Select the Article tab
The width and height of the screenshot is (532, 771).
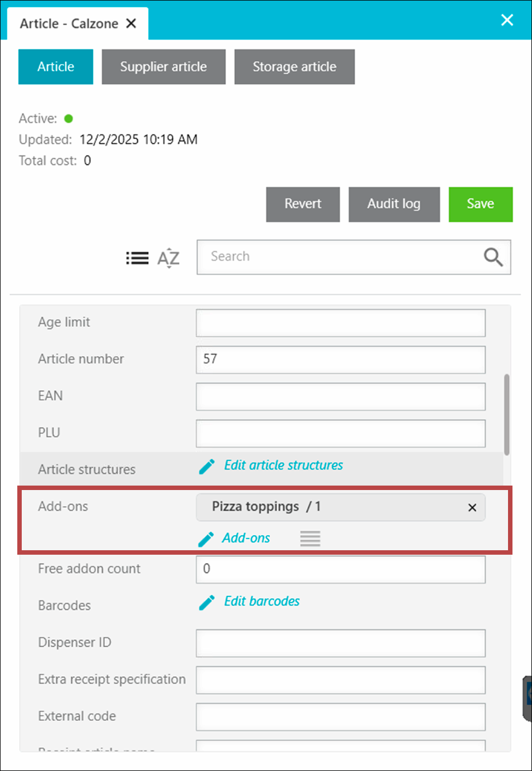point(56,67)
